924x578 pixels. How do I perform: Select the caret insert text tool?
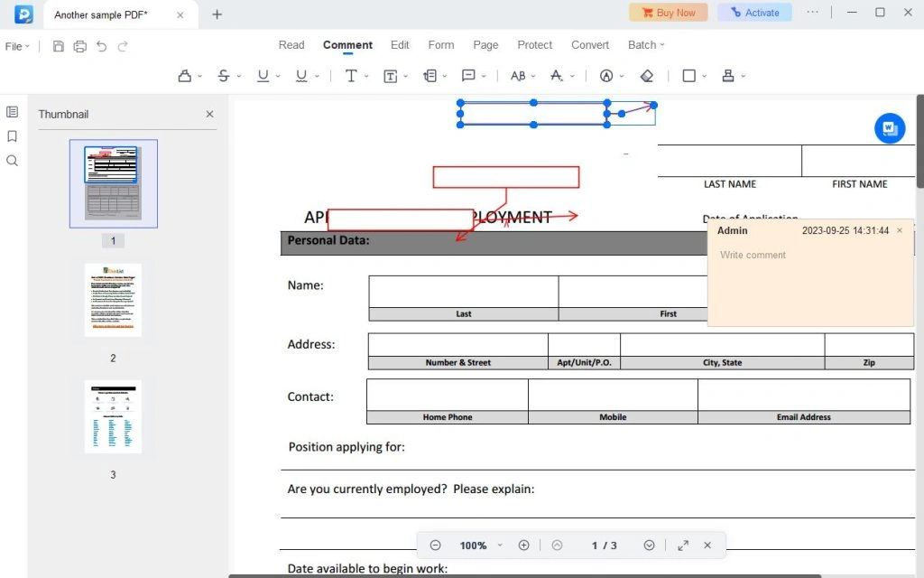(x=556, y=76)
